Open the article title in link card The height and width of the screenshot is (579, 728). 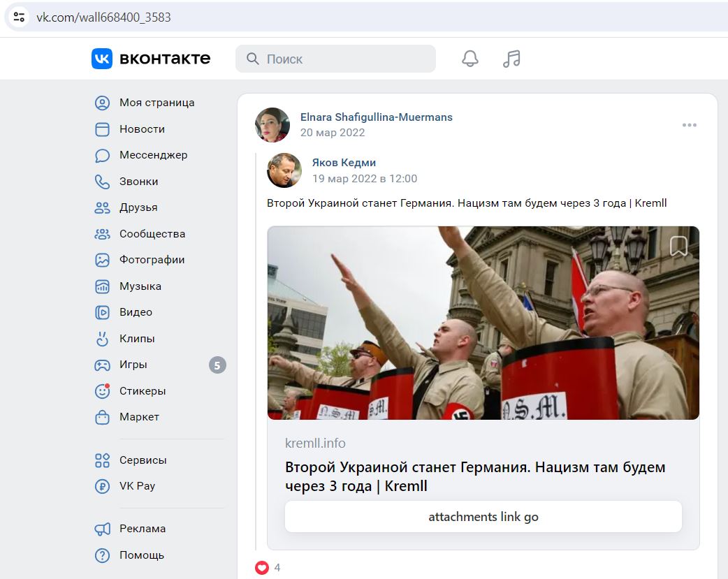tap(475, 476)
